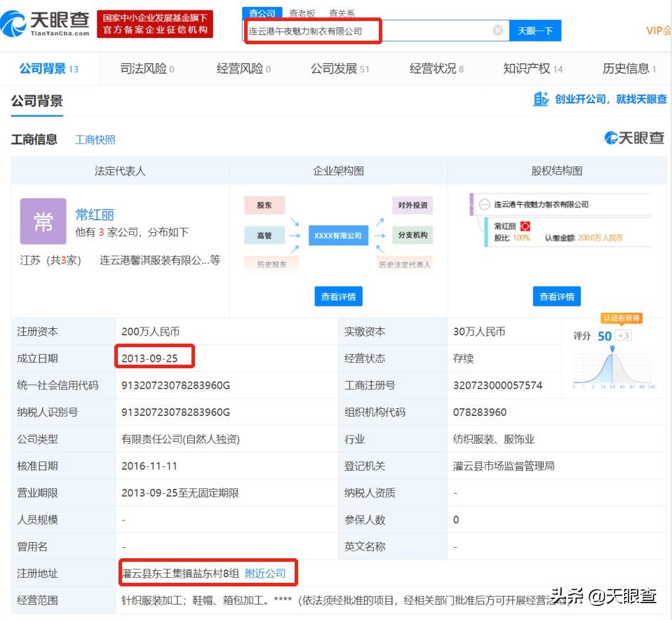Clear the search box using the X icon

coord(497,30)
